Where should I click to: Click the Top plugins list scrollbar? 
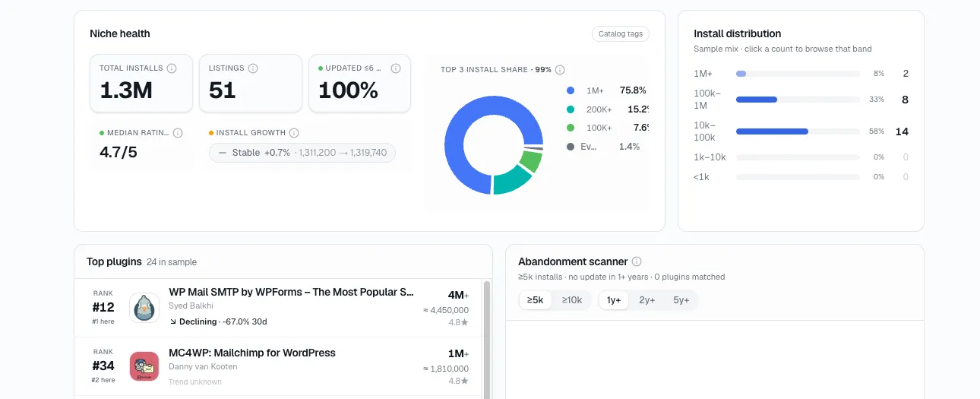click(x=487, y=339)
